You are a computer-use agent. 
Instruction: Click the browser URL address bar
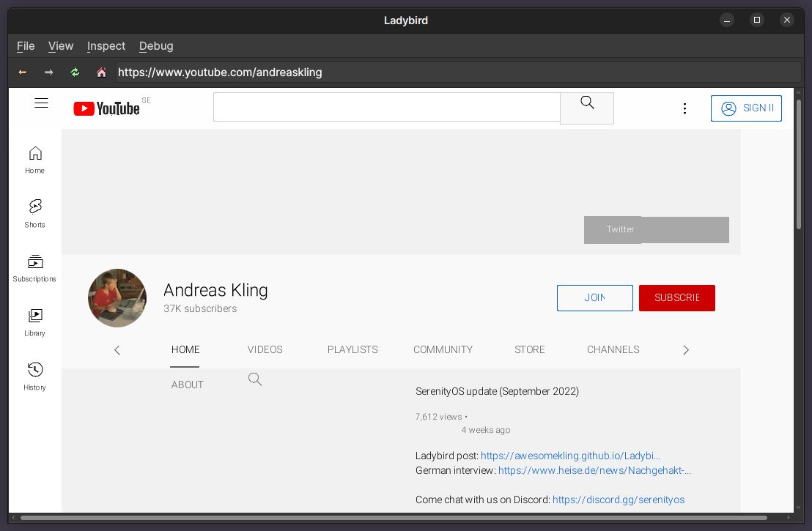point(458,73)
